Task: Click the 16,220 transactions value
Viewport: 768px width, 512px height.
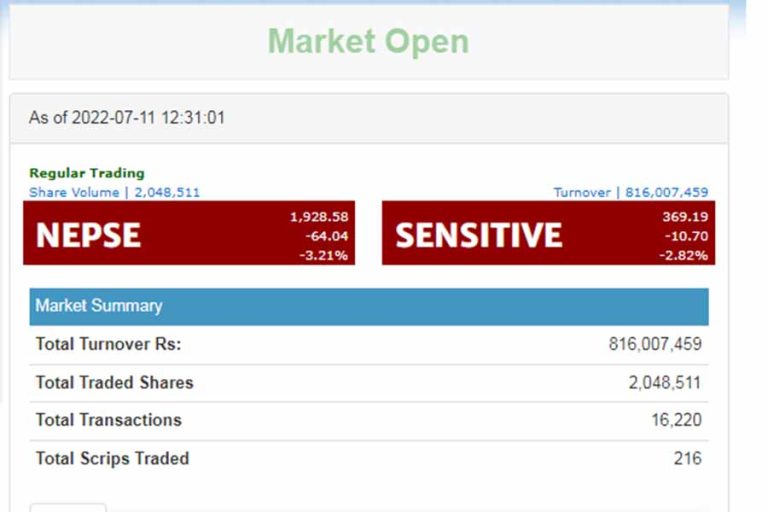Action: [676, 420]
